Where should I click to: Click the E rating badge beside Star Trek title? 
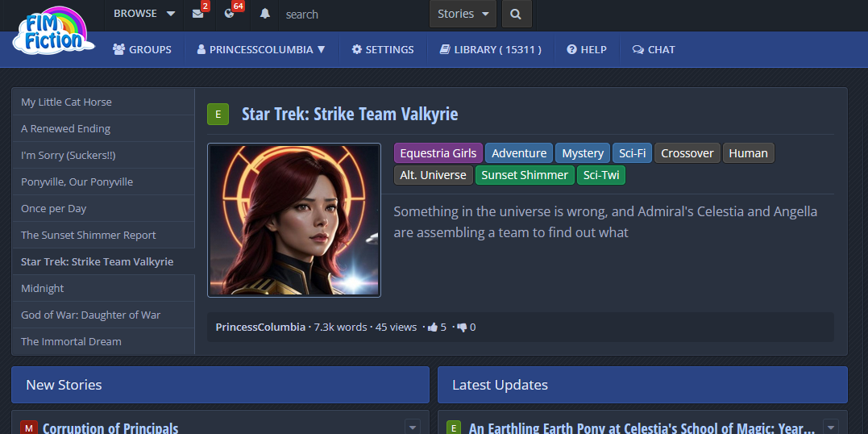(x=218, y=115)
